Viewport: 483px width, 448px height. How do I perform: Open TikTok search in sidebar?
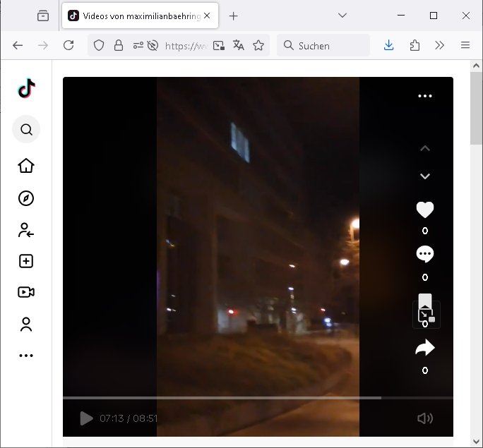[x=26, y=129]
